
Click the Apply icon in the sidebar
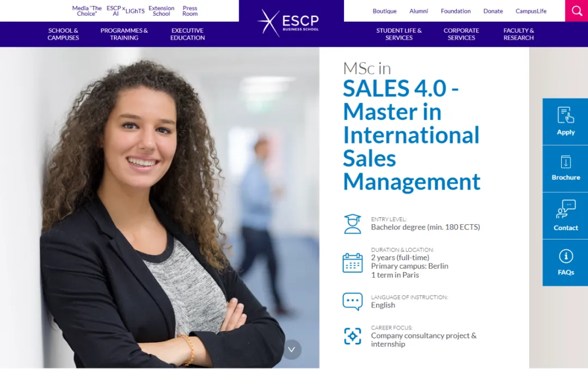click(x=566, y=115)
